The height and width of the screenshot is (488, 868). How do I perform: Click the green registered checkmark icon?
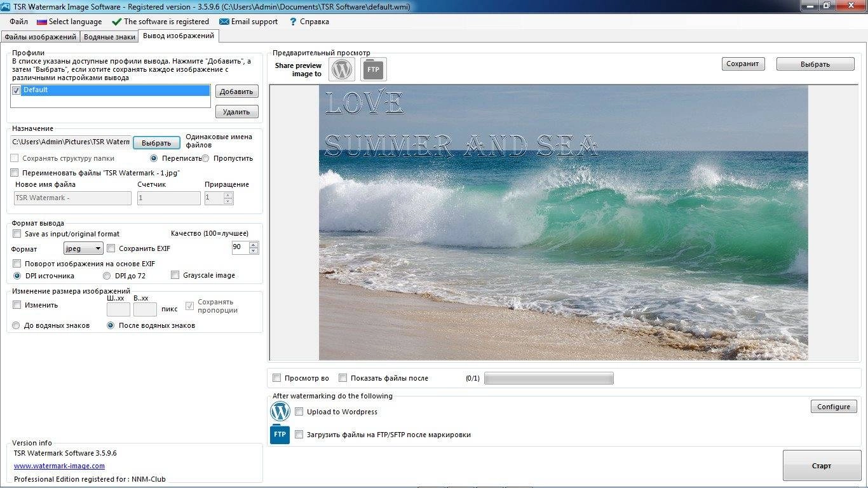point(116,22)
